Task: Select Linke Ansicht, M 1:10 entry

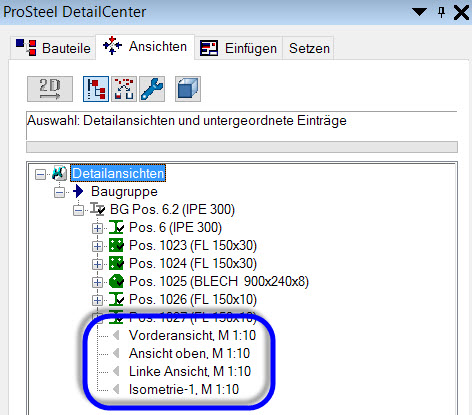Action: click(x=190, y=371)
